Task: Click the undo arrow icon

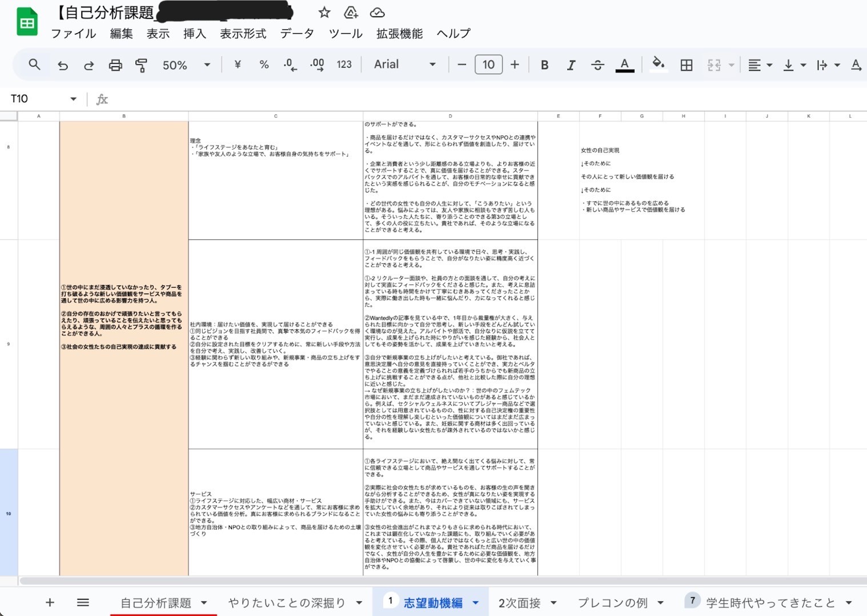Action: point(63,65)
